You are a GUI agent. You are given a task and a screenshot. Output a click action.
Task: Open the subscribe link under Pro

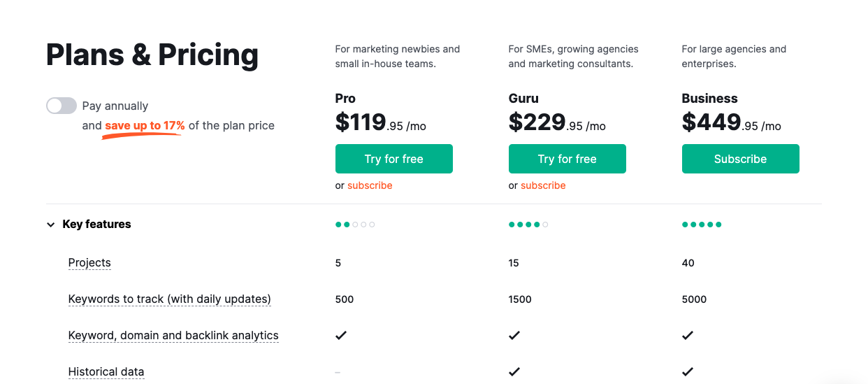(370, 185)
